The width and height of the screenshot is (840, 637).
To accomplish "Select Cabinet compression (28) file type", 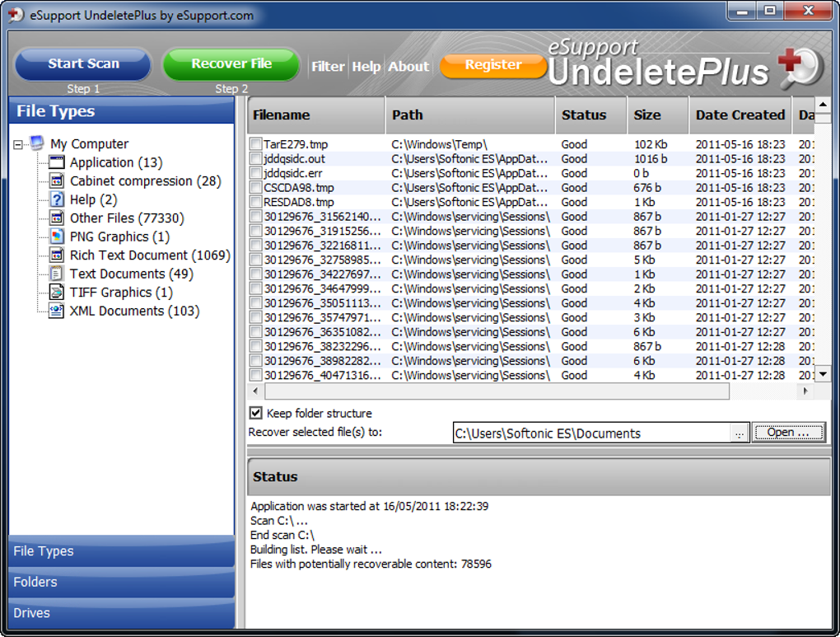I will [x=145, y=181].
